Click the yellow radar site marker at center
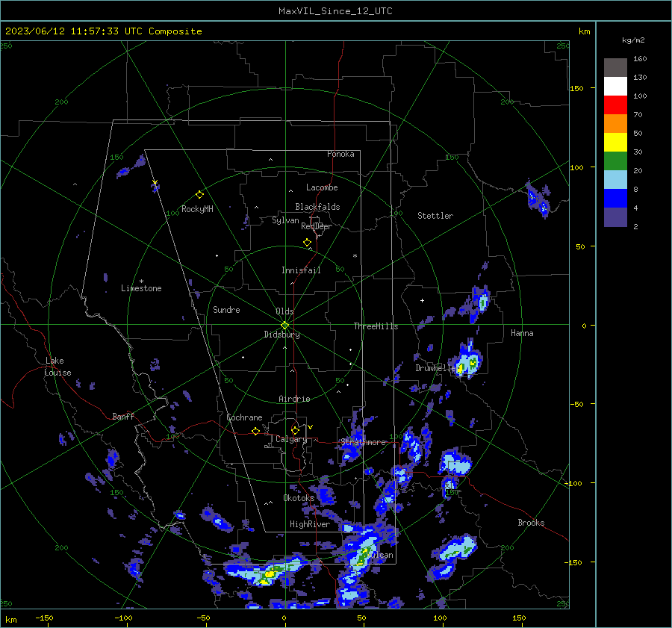 284,325
